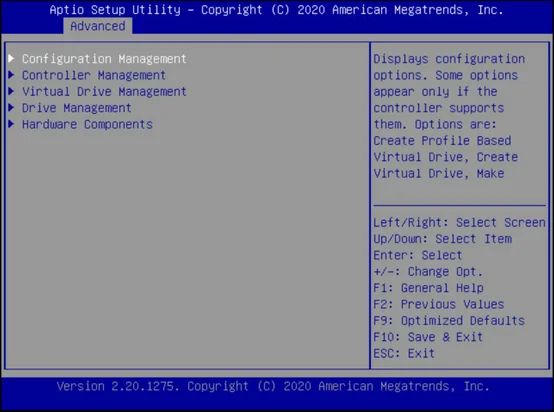Click F1: General Help hint

tap(428, 288)
